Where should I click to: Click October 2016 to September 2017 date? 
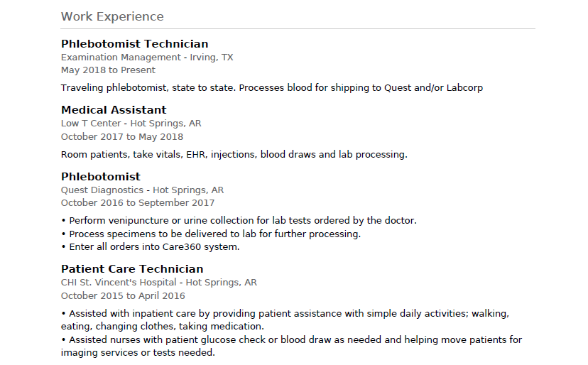tap(138, 203)
